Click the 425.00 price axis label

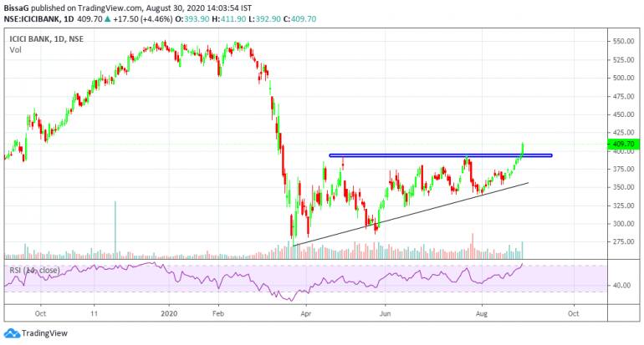[623, 133]
